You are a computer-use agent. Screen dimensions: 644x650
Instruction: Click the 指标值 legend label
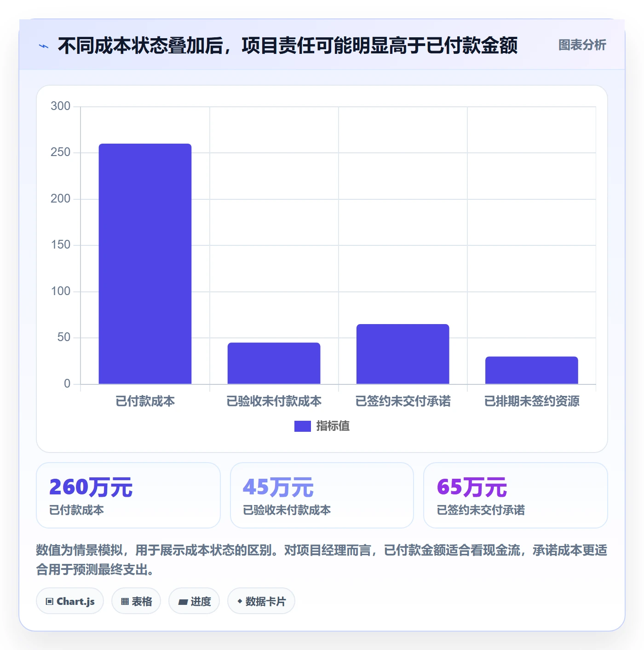333,426
